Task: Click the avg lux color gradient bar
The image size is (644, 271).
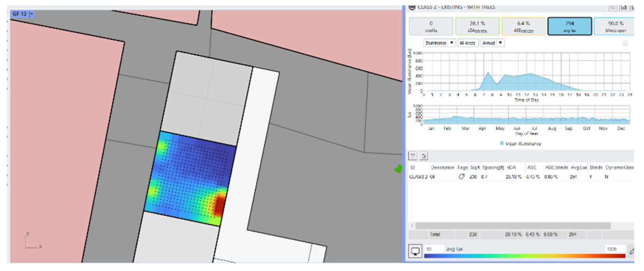Action: pyautogui.click(x=525, y=256)
